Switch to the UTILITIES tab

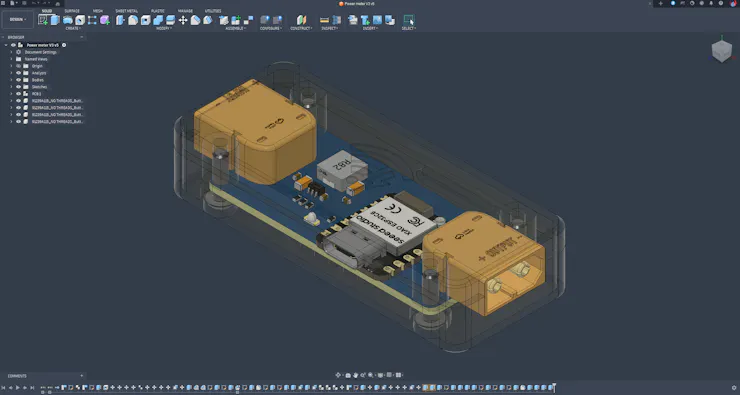tap(213, 11)
